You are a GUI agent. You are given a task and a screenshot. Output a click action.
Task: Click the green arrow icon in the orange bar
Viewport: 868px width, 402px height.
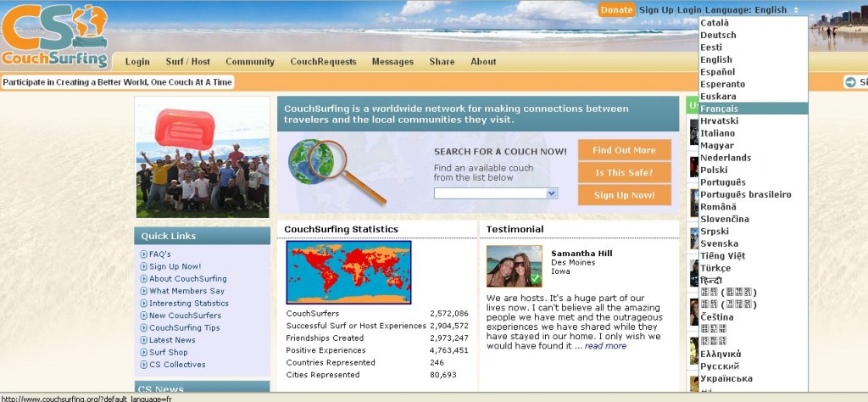pyautogui.click(x=849, y=82)
